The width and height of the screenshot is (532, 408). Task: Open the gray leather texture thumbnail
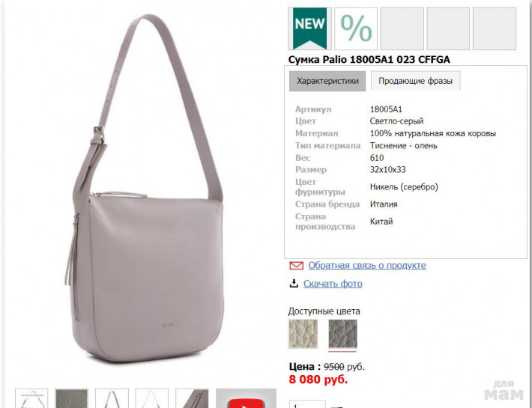tap(72, 398)
